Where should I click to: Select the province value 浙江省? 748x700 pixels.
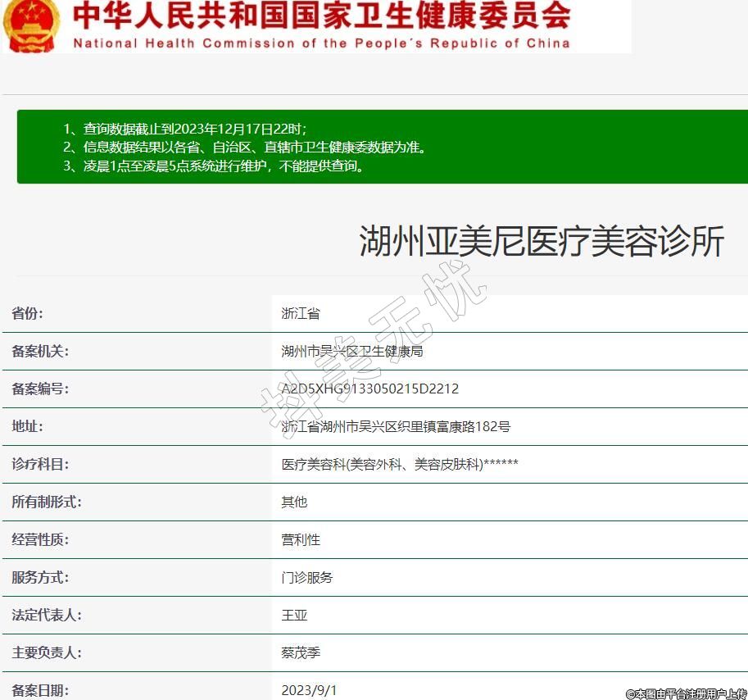coord(301,313)
